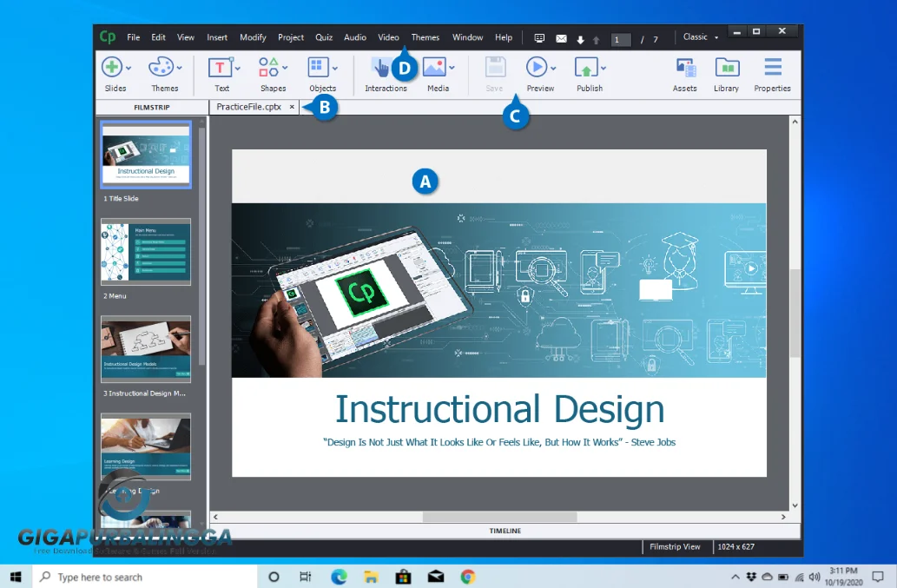897x588 pixels.
Task: Click the comments icon in menu bar
Action: pos(539,38)
